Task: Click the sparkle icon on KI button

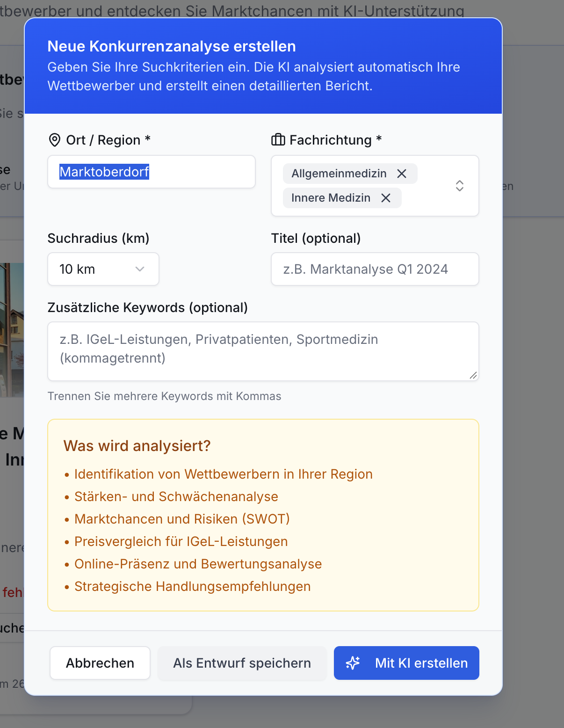Action: click(x=353, y=663)
